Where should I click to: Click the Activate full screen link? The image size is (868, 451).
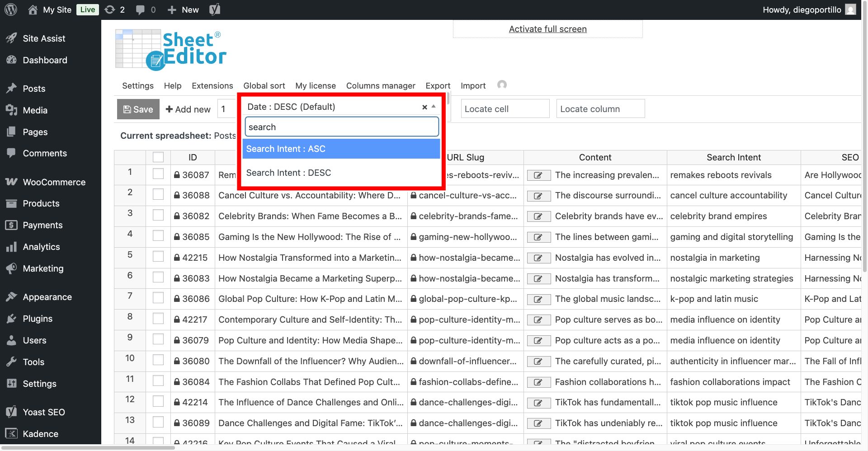[x=547, y=28]
